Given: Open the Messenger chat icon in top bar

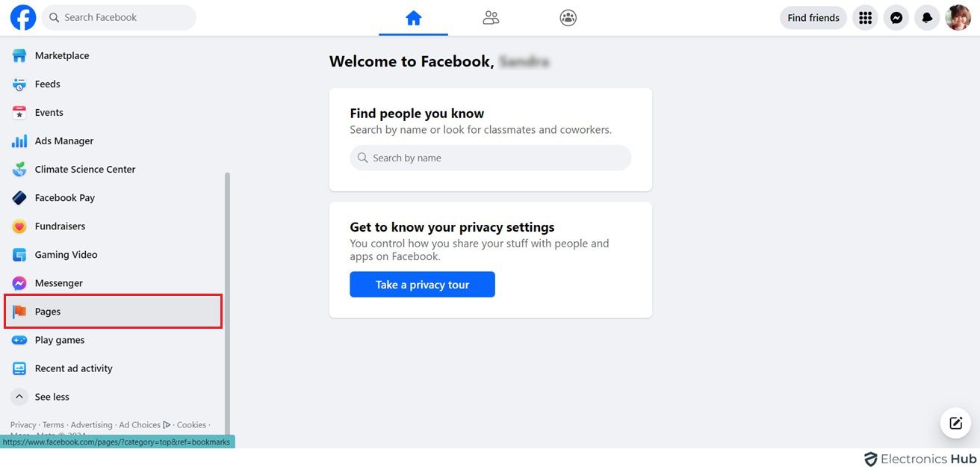Looking at the screenshot, I should pos(896,18).
